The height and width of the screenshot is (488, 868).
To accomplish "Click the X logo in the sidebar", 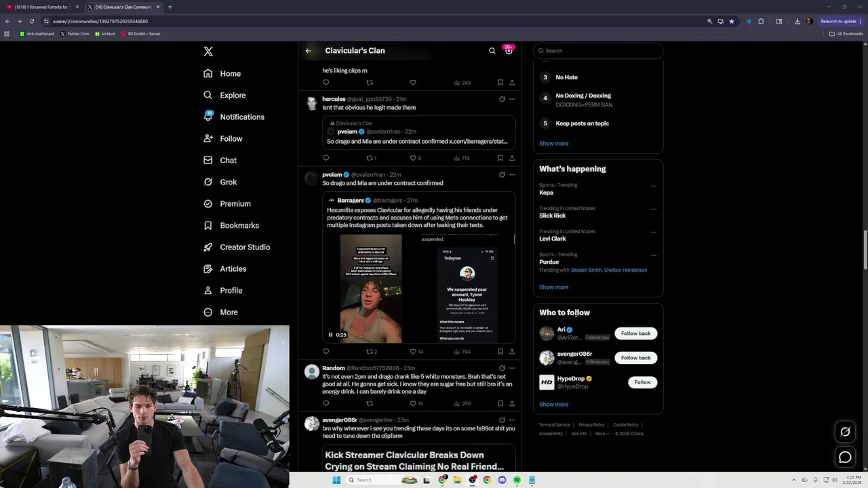I will click(x=208, y=52).
